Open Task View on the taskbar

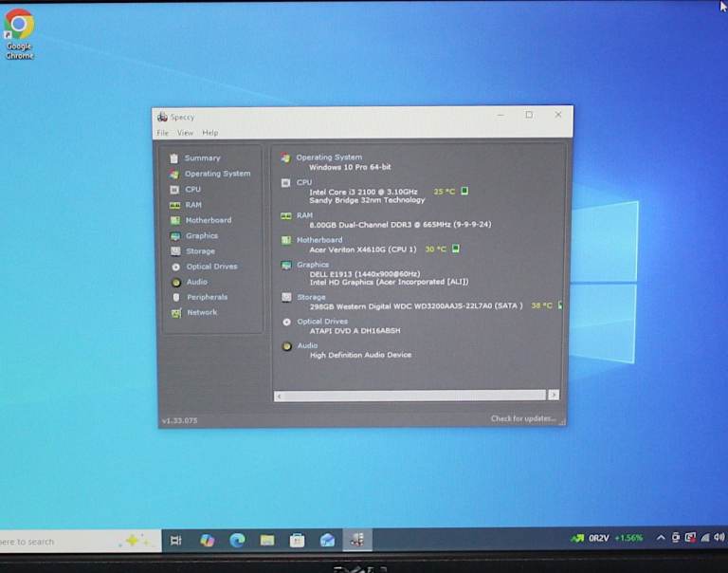point(176,541)
